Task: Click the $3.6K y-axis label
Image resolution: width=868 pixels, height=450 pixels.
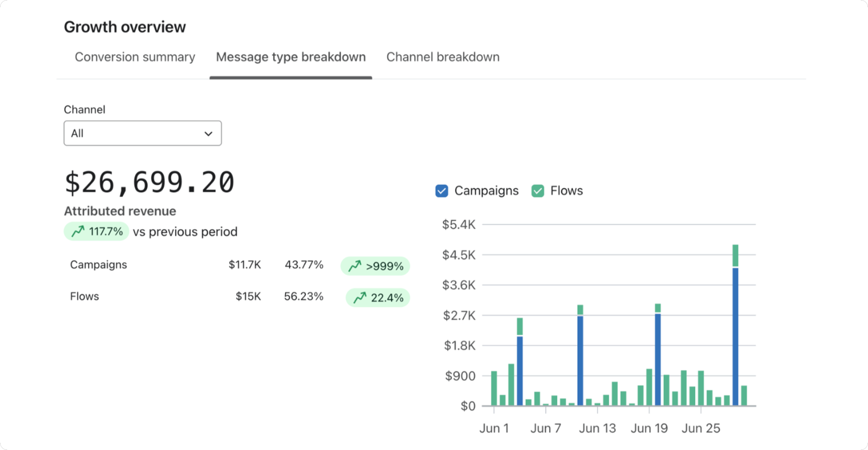Action: [x=459, y=285]
